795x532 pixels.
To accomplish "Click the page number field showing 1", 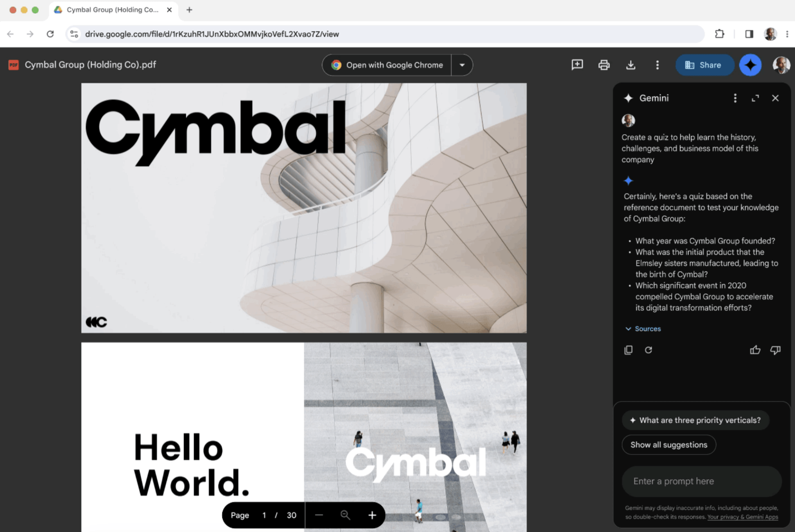I will [x=264, y=515].
